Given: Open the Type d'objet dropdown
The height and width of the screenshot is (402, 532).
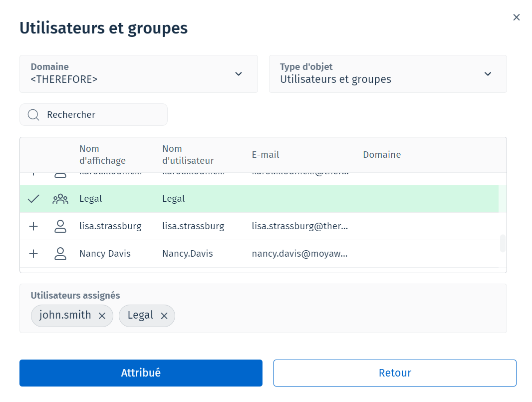Looking at the screenshot, I should tap(387, 74).
